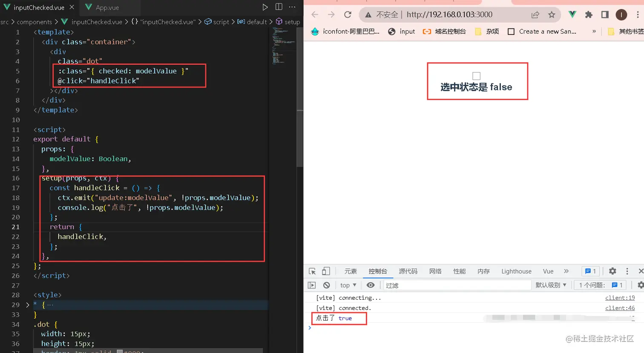This screenshot has width=644, height=353.
Task: Switch to the 内存 DevTools tab
Action: click(x=483, y=271)
